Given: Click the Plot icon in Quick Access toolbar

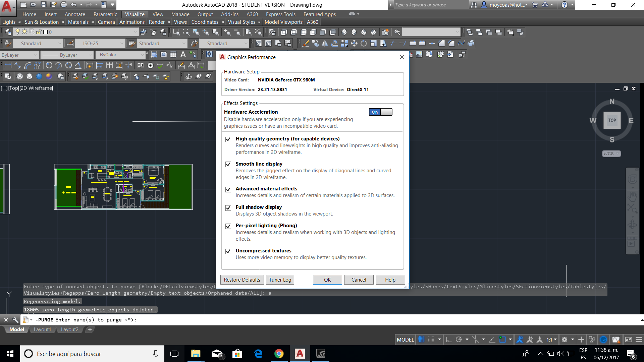Looking at the screenshot, I should click(63, 5).
